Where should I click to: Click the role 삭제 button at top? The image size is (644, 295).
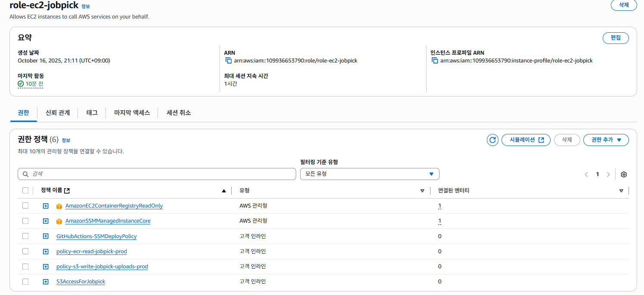pyautogui.click(x=624, y=5)
